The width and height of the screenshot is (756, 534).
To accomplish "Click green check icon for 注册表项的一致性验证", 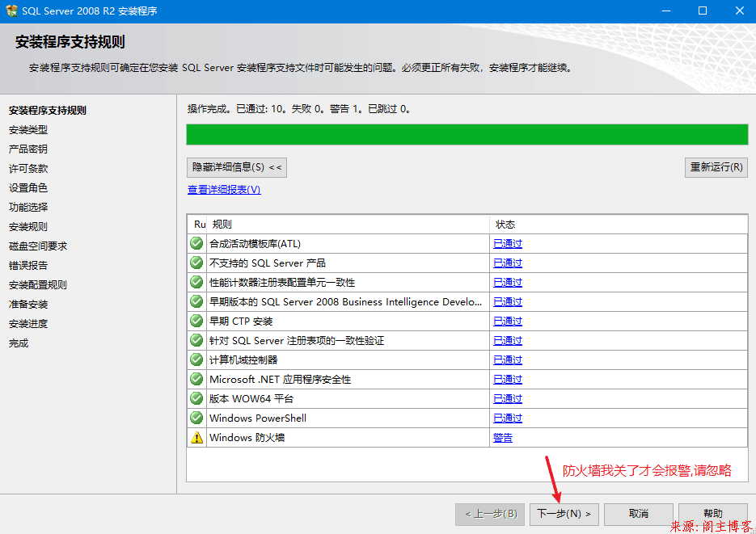I will (x=196, y=340).
